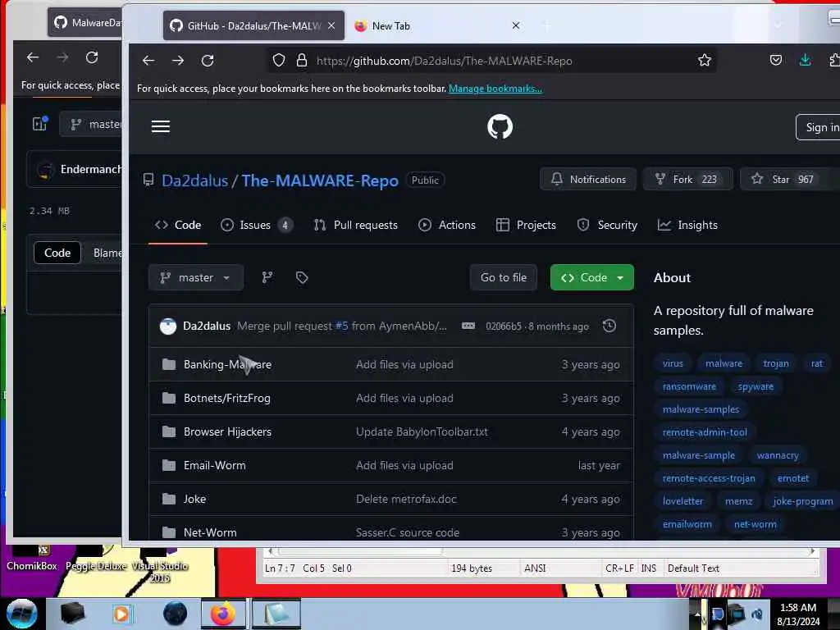This screenshot has width=840, height=630.
Task: Toggle file tree icon in background window
Action: point(40,124)
